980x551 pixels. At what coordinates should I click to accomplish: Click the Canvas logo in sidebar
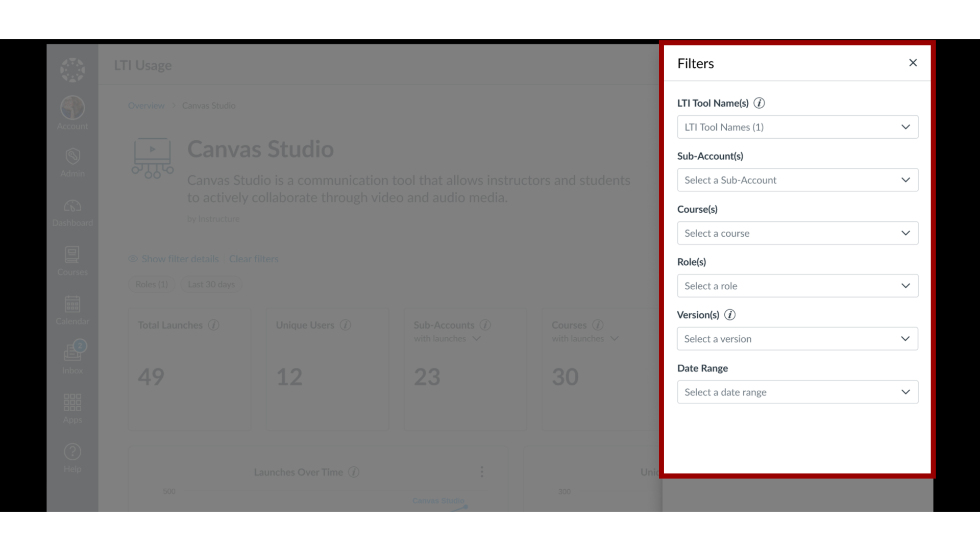pyautogui.click(x=72, y=70)
